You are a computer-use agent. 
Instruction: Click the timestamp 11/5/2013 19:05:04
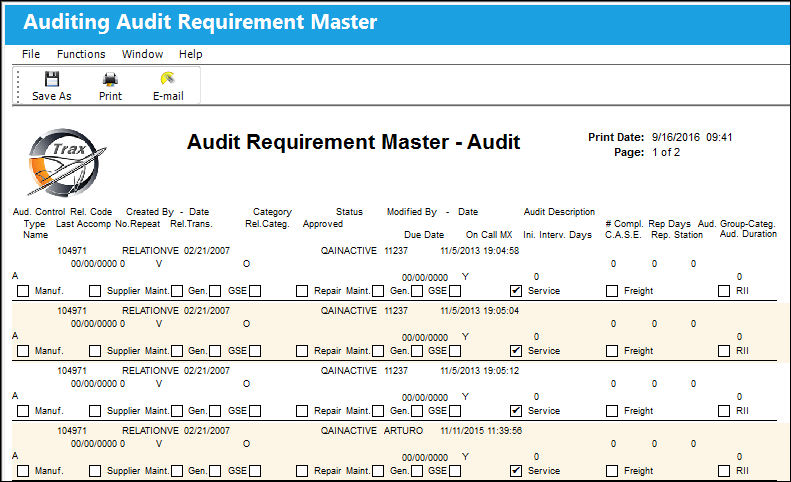[480, 311]
